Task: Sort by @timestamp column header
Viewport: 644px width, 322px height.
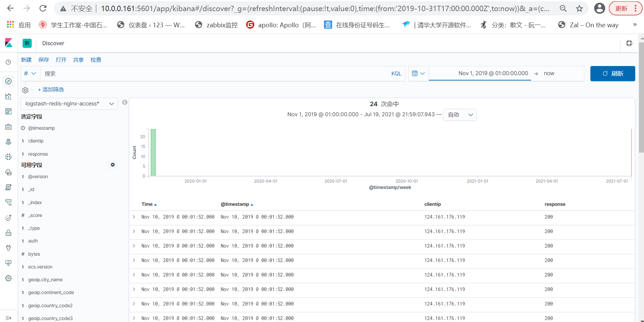Action: 237,204
